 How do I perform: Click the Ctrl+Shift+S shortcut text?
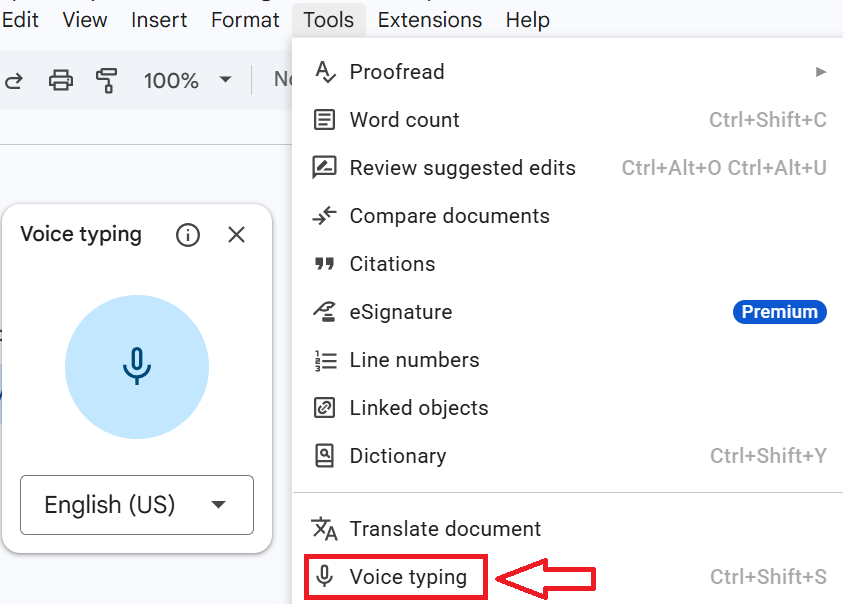click(x=768, y=577)
